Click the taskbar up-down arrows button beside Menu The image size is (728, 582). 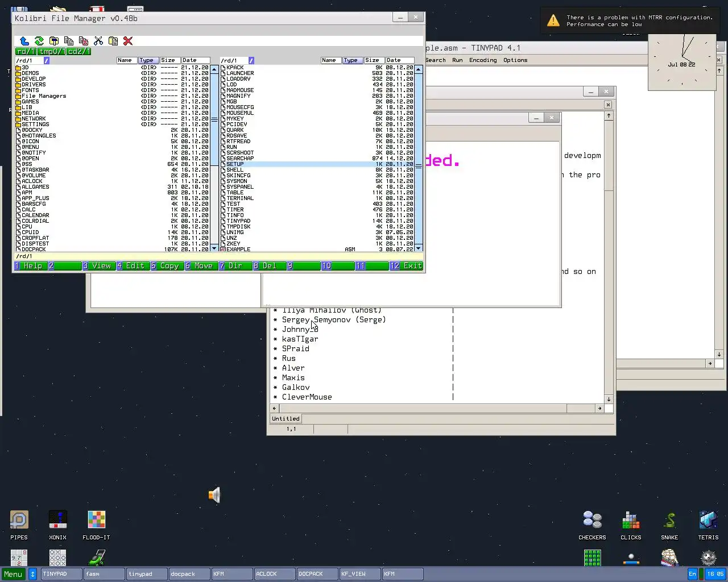tap(32, 574)
